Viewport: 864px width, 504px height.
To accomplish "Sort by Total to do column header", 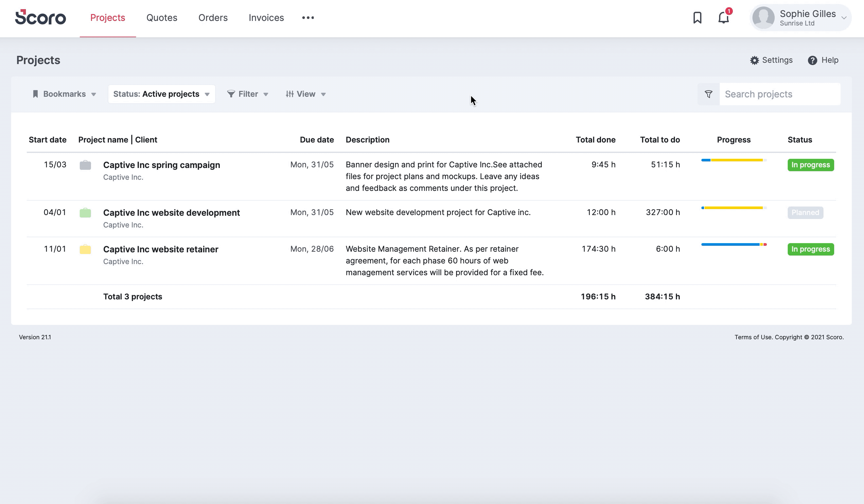I will [x=660, y=140].
